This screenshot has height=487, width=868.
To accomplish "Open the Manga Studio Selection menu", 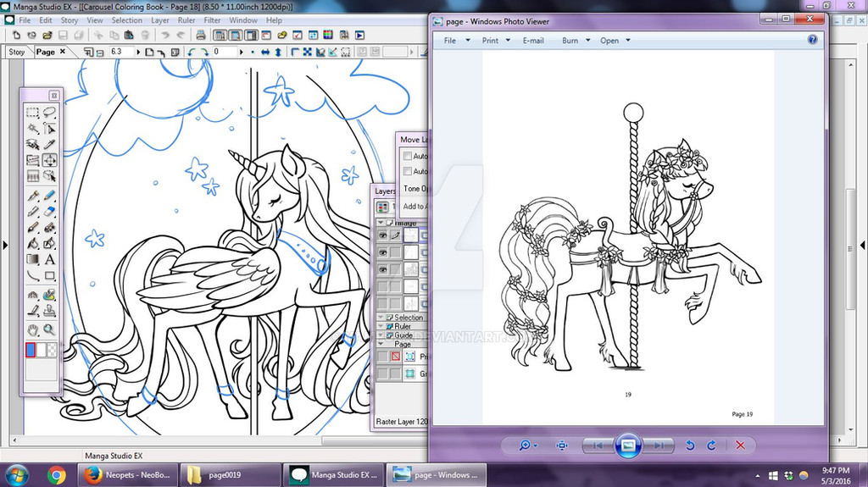I will pos(127,20).
